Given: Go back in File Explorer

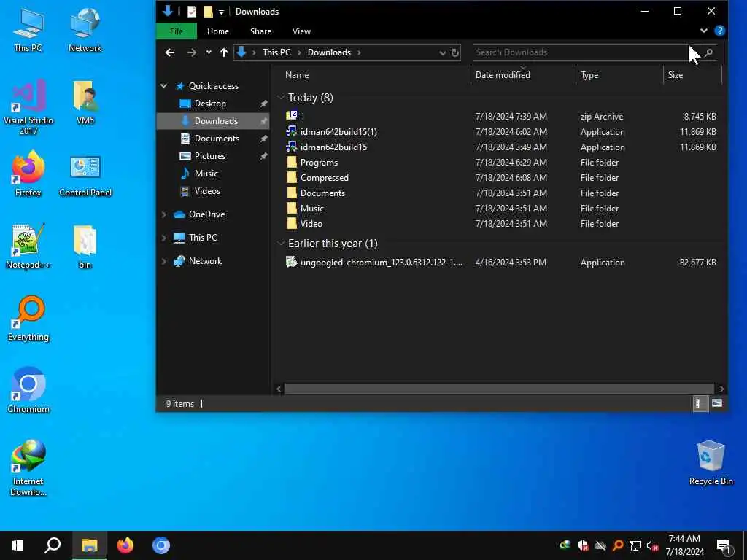Looking at the screenshot, I should (x=170, y=52).
